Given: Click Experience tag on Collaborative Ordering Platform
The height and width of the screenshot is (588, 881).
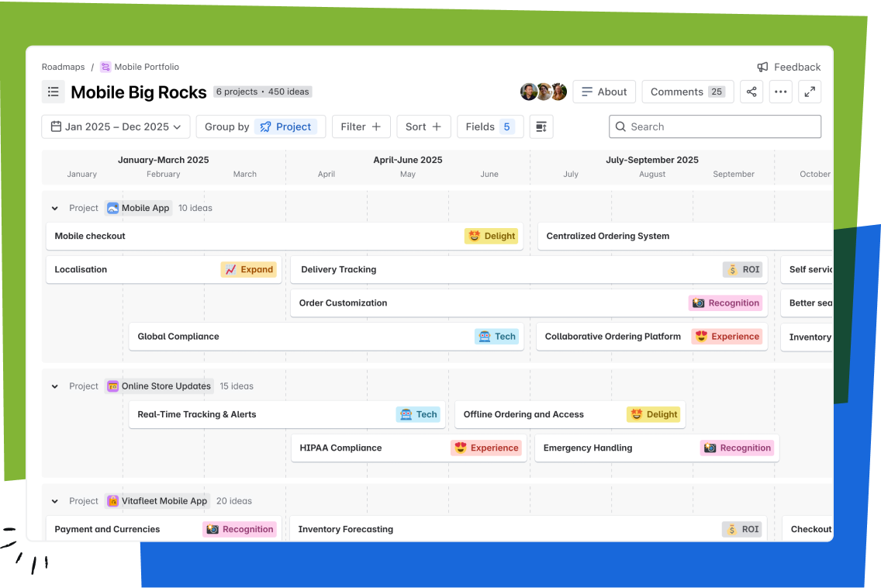Looking at the screenshot, I should click(727, 336).
